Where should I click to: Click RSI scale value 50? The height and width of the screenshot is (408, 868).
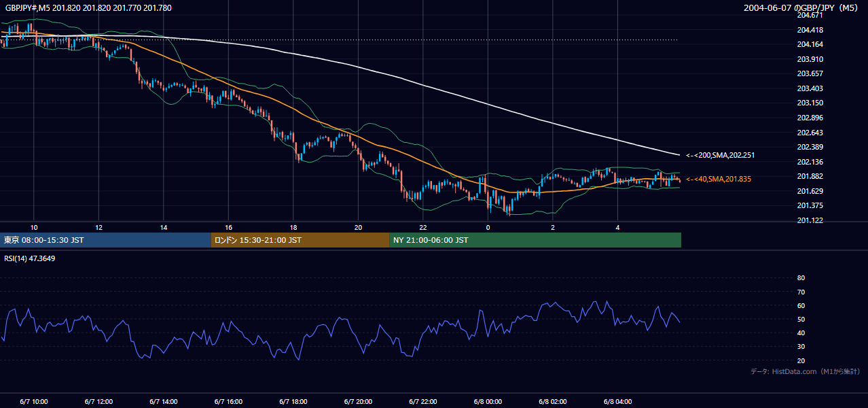801,319
